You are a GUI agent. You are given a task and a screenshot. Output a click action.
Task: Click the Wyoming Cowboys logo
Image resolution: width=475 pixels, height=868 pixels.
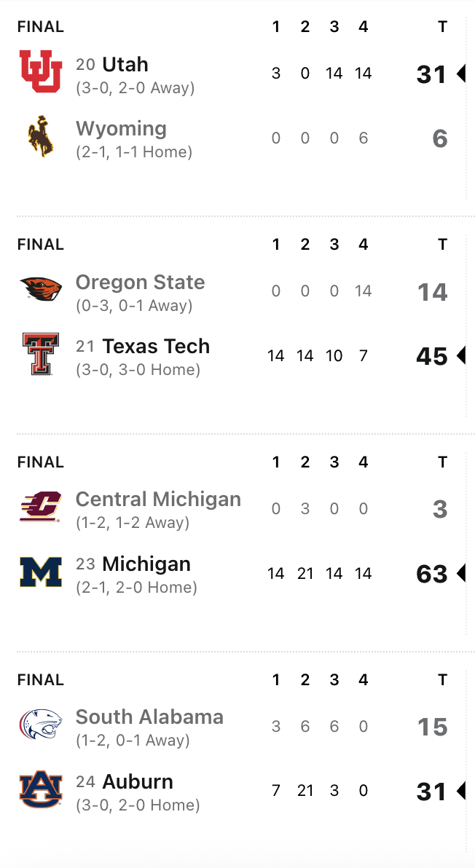pyautogui.click(x=41, y=136)
